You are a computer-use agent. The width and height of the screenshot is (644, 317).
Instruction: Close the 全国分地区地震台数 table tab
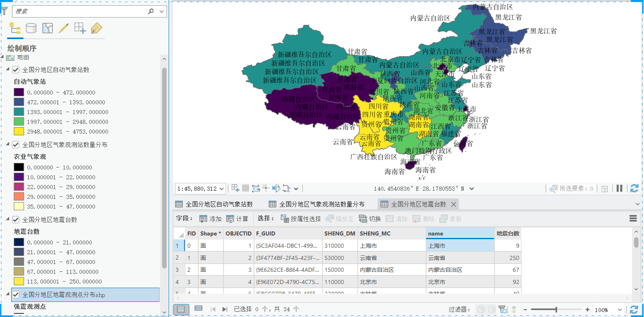tap(454, 204)
